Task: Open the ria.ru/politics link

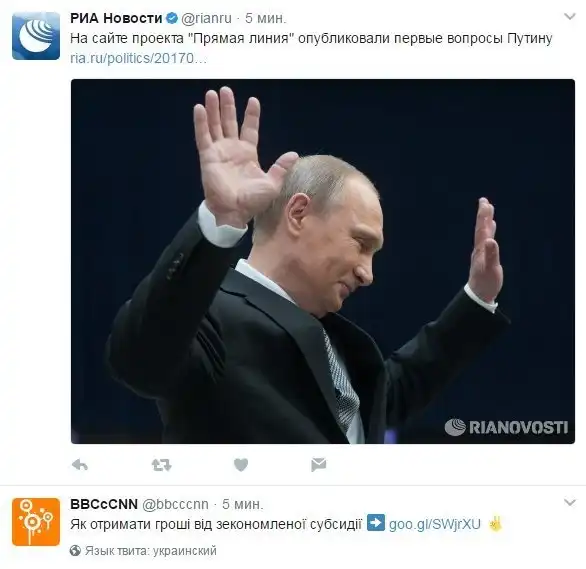Action: [138, 59]
